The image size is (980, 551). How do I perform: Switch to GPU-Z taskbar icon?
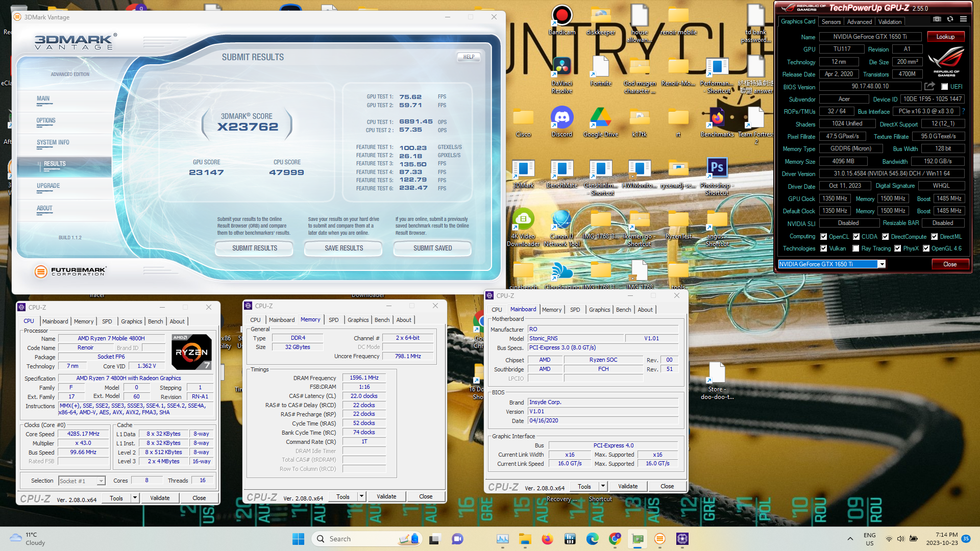tap(638, 539)
